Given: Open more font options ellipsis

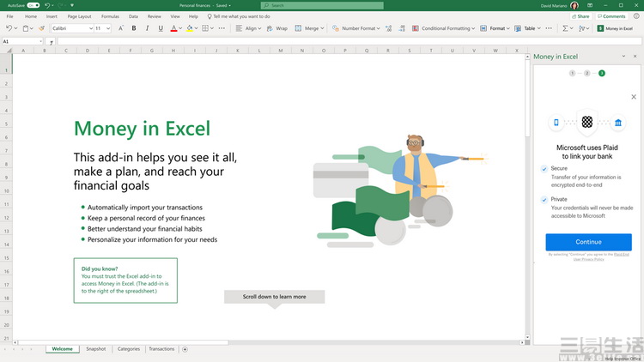Looking at the screenshot, I should [222, 28].
